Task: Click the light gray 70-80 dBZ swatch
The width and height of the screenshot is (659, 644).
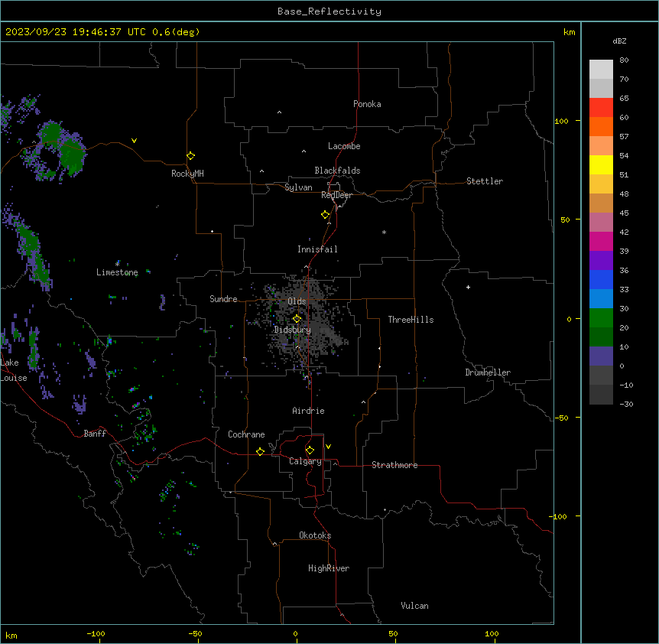Action: pos(601,70)
